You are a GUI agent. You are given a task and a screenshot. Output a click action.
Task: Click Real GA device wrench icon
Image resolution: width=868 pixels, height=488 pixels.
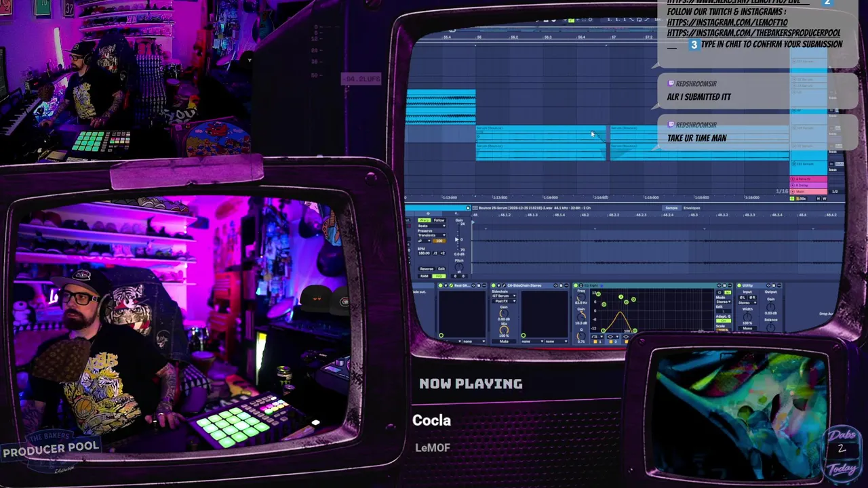[451, 285]
